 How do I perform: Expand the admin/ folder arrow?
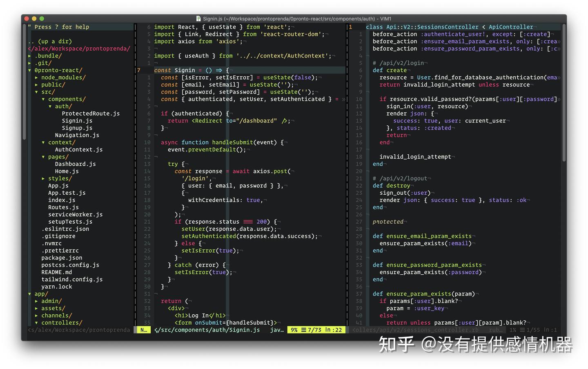(x=36, y=301)
